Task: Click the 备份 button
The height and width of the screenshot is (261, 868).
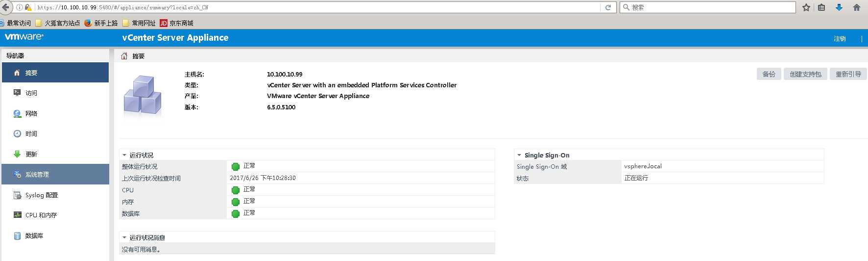Action: click(x=769, y=74)
